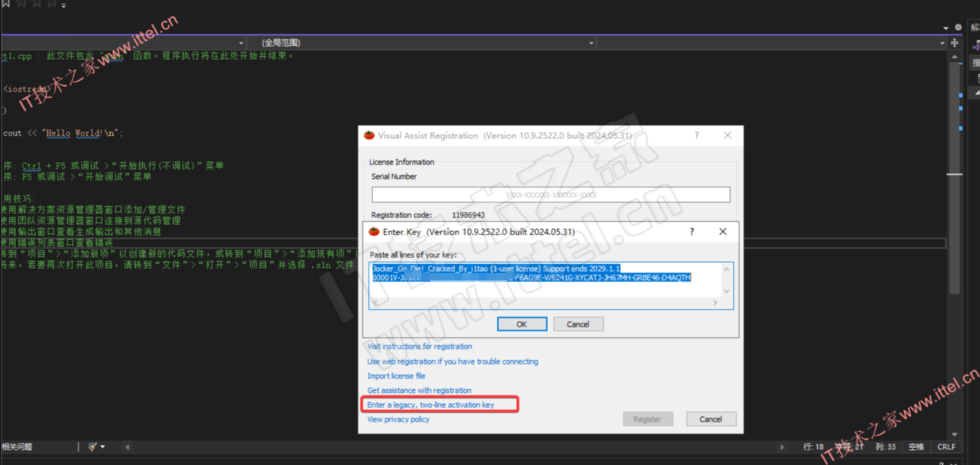Click right scroll arrow of key text box
Image resolution: width=980 pixels, height=465 pixels.
pyautogui.click(x=715, y=303)
